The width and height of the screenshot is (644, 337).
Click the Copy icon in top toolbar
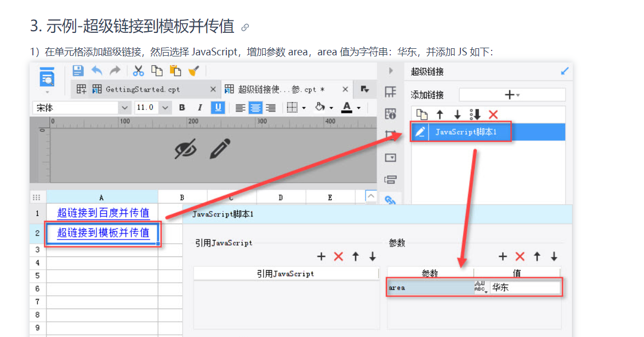[157, 71]
